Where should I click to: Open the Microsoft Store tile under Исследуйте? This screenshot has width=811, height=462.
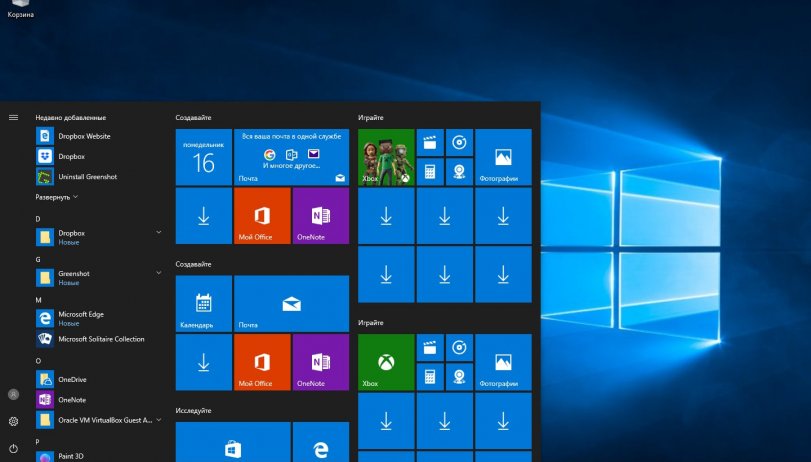(x=233, y=442)
